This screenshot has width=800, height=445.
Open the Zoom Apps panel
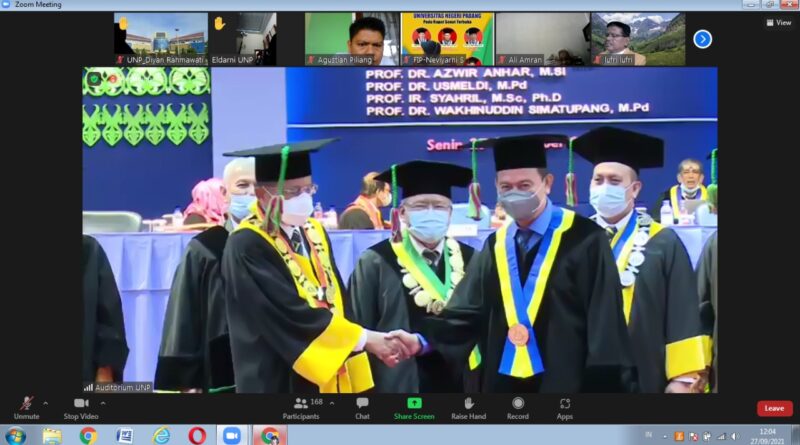(x=565, y=405)
